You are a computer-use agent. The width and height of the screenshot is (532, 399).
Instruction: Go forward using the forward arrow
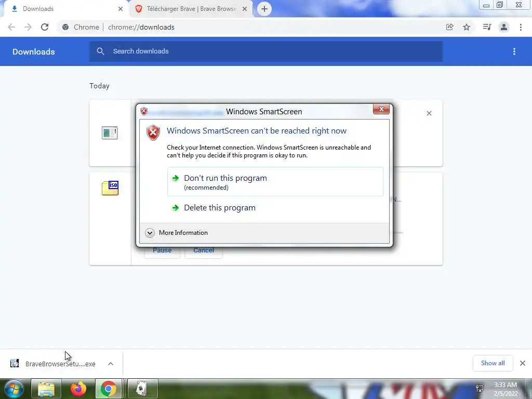pyautogui.click(x=28, y=27)
